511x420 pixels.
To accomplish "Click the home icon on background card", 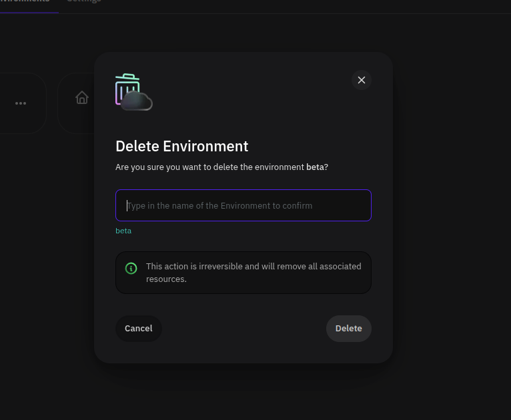I will pyautogui.click(x=82, y=97).
